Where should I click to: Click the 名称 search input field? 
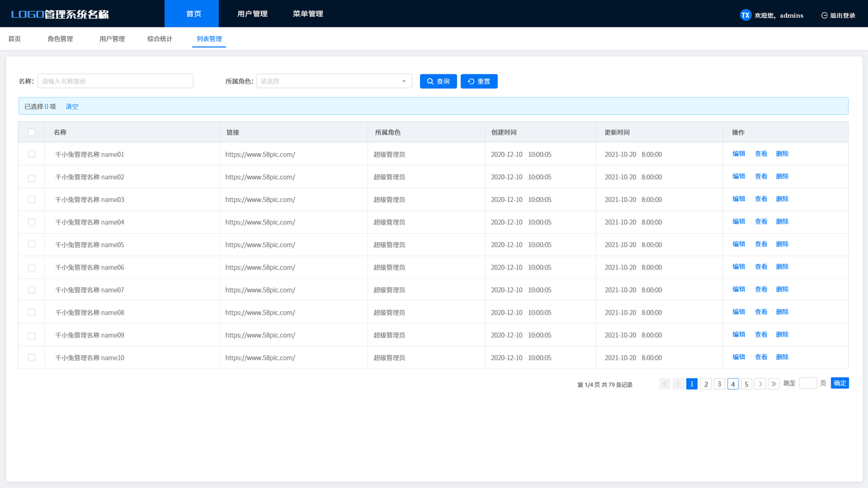coord(115,81)
